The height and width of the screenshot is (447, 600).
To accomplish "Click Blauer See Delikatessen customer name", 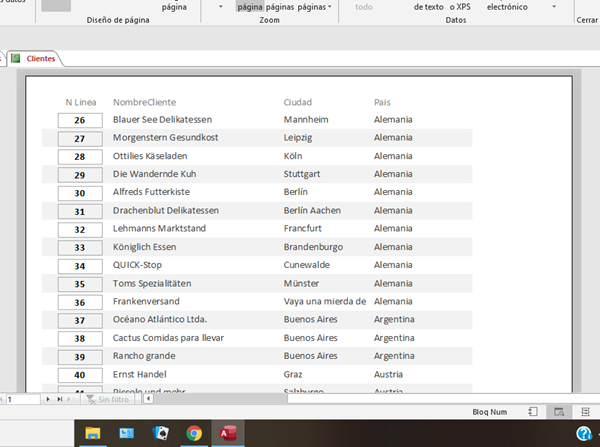I will pos(162,119).
